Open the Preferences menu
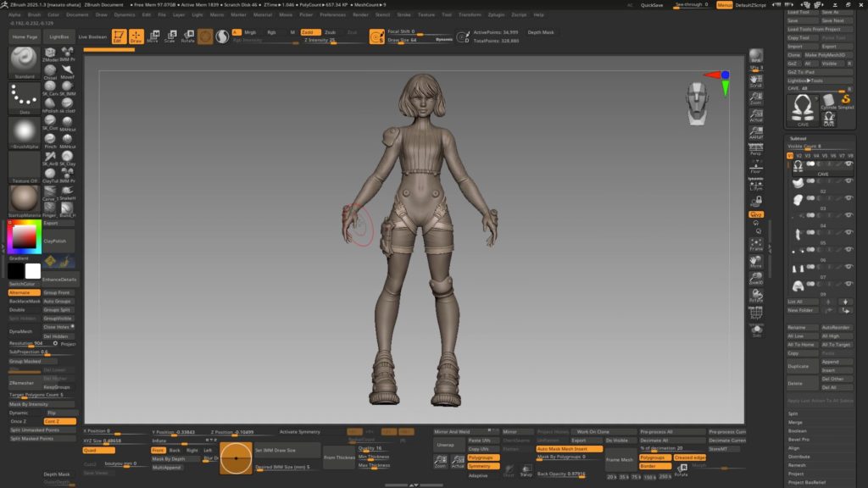The height and width of the screenshot is (488, 868). coord(332,14)
